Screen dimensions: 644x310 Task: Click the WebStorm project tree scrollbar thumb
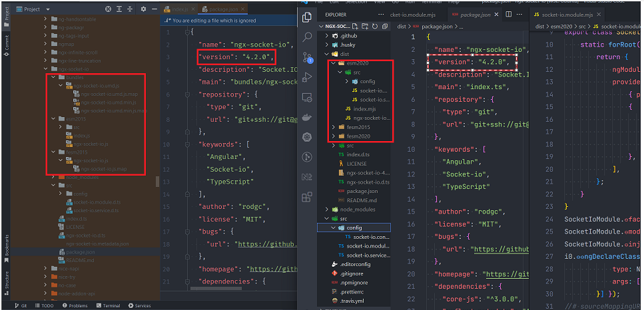pyautogui.click(x=158, y=181)
